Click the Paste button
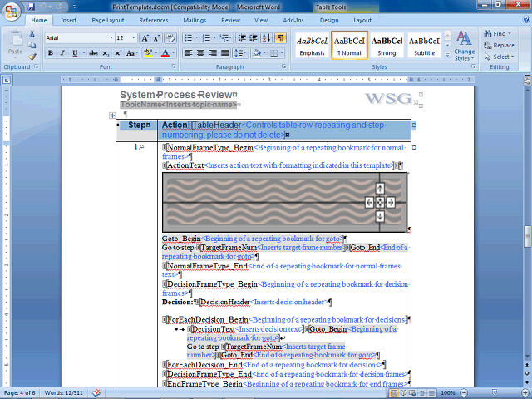The width and height of the screenshot is (532, 399). click(15, 44)
